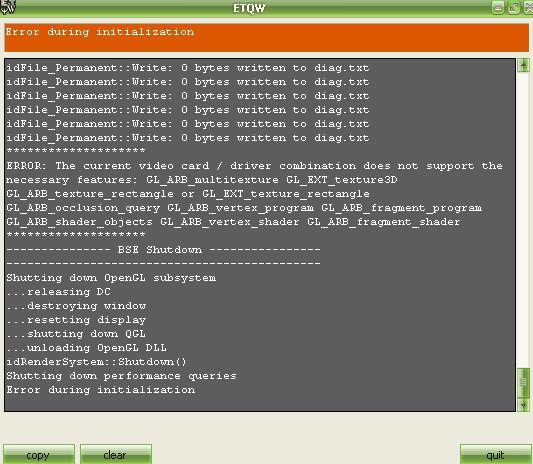The image size is (533, 464).
Task: Maximize the ETQW window
Action: (514, 8)
